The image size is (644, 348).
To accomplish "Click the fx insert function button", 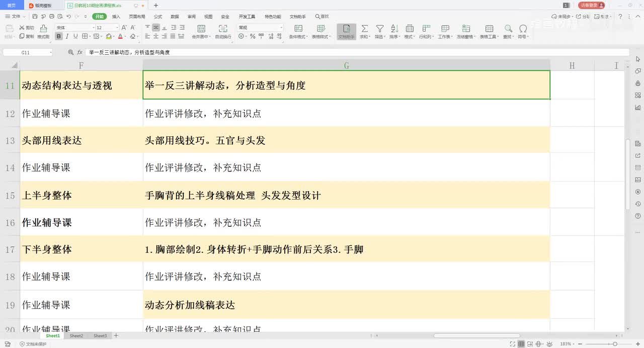I will pyautogui.click(x=79, y=52).
